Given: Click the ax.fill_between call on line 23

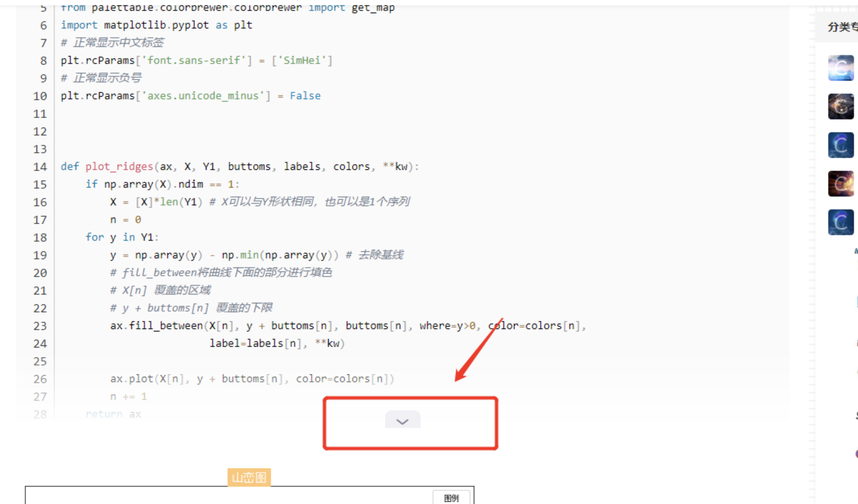Looking at the screenshot, I should [x=157, y=326].
